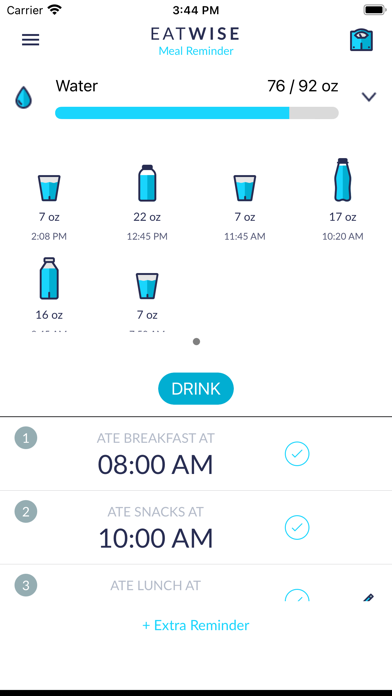Toggle the lunch eaten checkmark

click(297, 596)
